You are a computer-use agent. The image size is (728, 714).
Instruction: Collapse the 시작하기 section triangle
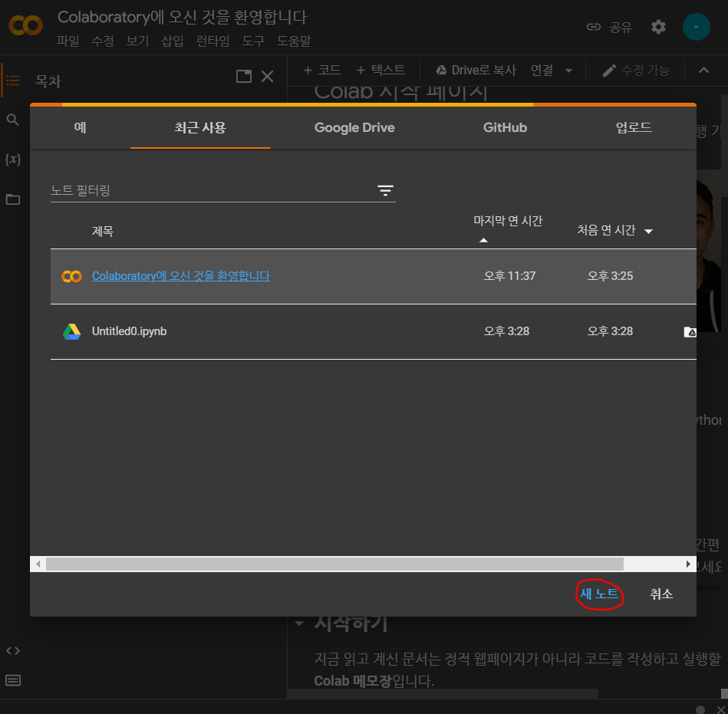click(299, 623)
